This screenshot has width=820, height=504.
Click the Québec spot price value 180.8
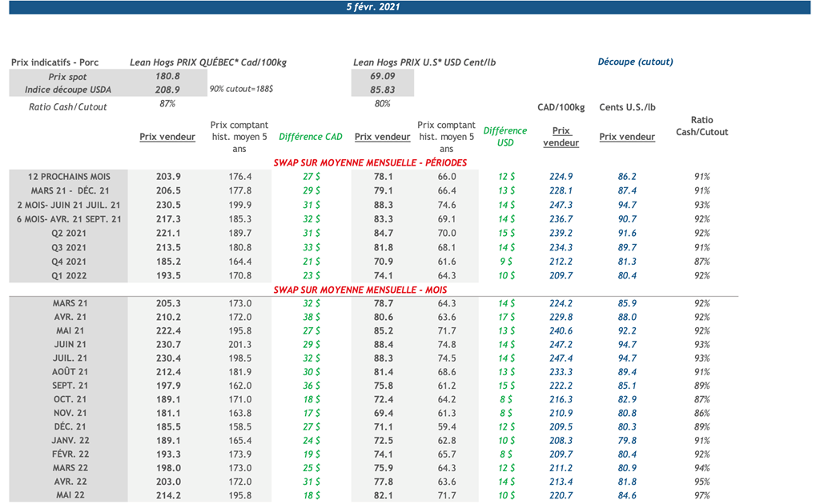tap(167, 77)
